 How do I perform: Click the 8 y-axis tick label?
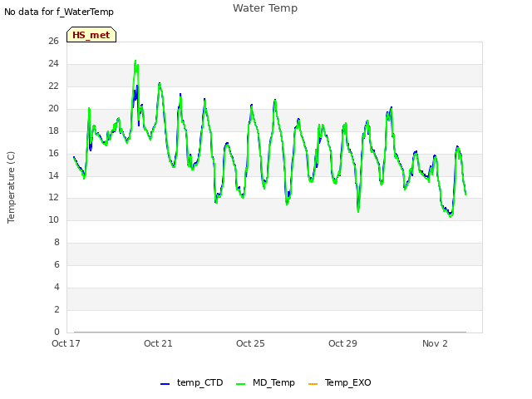tap(57, 242)
